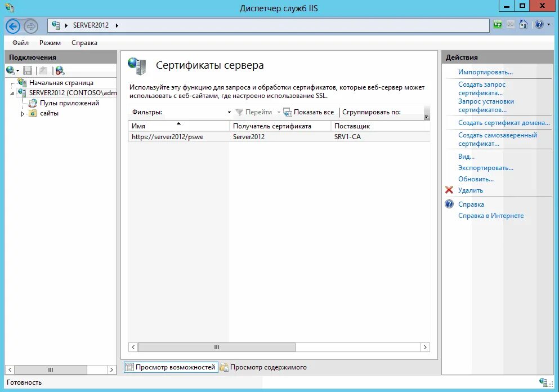Click Справка link in Actions panel
The height and width of the screenshot is (392, 559).
coord(471,204)
